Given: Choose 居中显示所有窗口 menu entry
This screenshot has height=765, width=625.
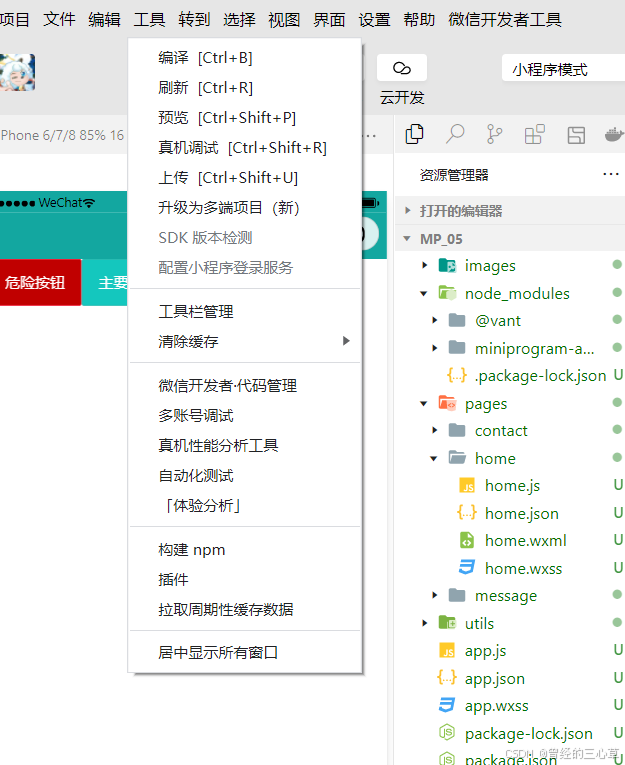Looking at the screenshot, I should [245, 652].
